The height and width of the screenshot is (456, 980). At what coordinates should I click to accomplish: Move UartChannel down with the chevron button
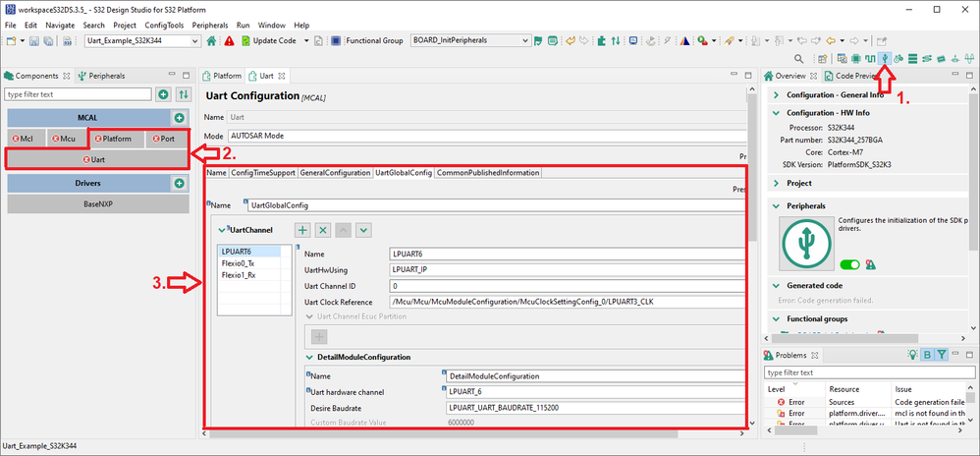[363, 230]
